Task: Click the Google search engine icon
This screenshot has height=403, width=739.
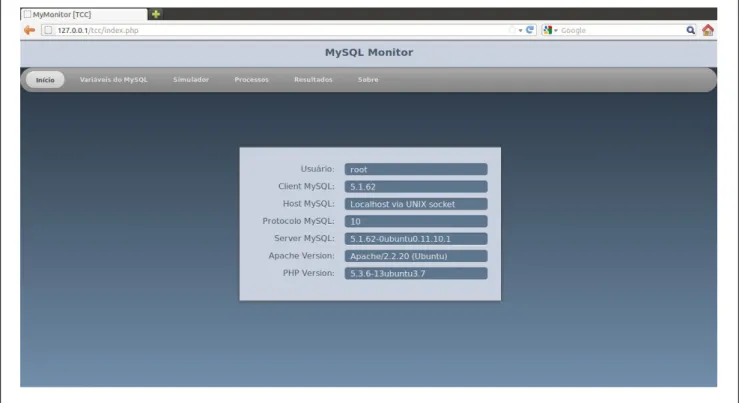Action: (547, 30)
